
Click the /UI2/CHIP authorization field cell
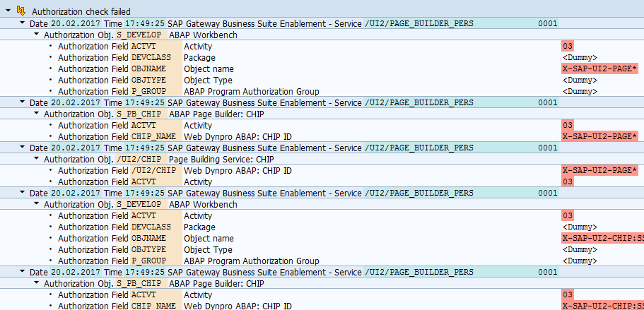tap(156, 171)
